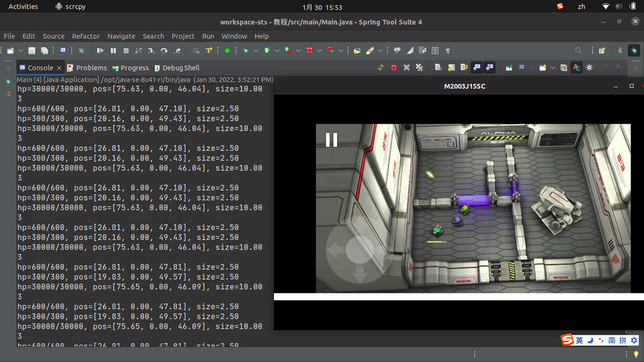Open the Refactor menu

click(85, 36)
